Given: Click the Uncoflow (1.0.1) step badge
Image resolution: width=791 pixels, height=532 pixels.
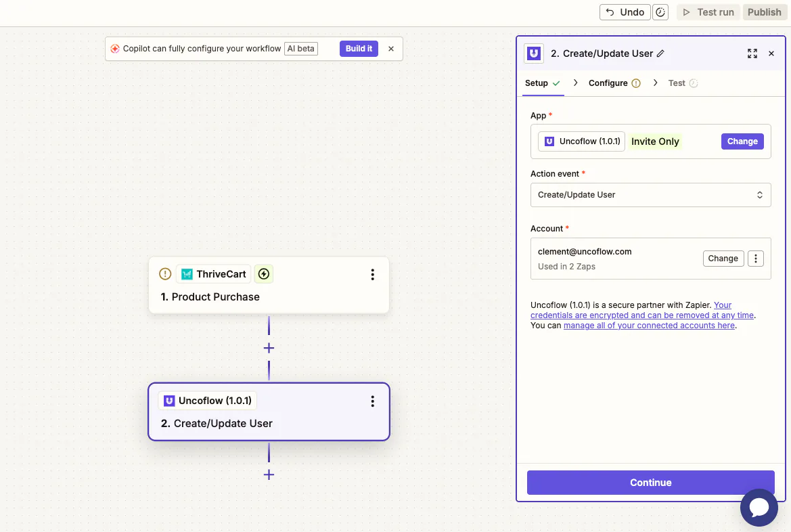Looking at the screenshot, I should coord(208,400).
